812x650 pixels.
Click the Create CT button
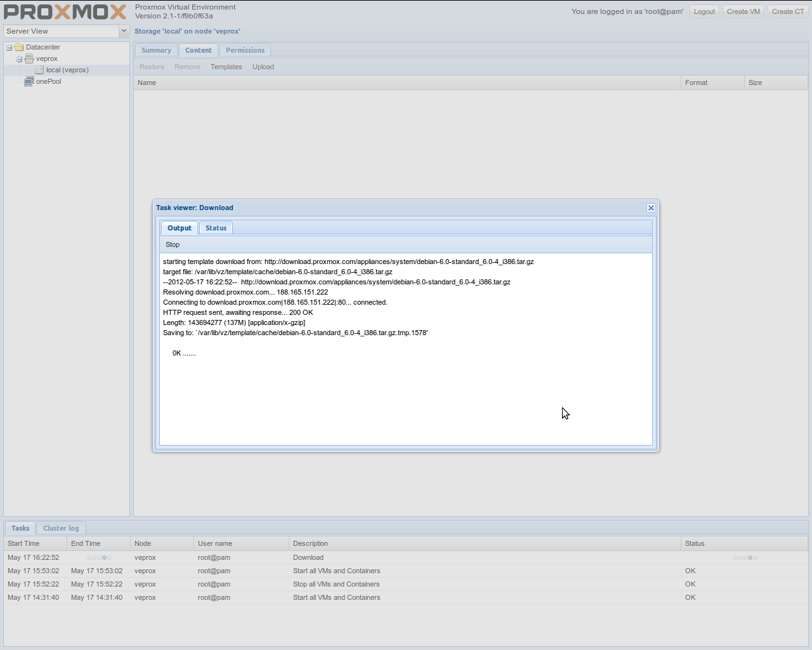(787, 11)
